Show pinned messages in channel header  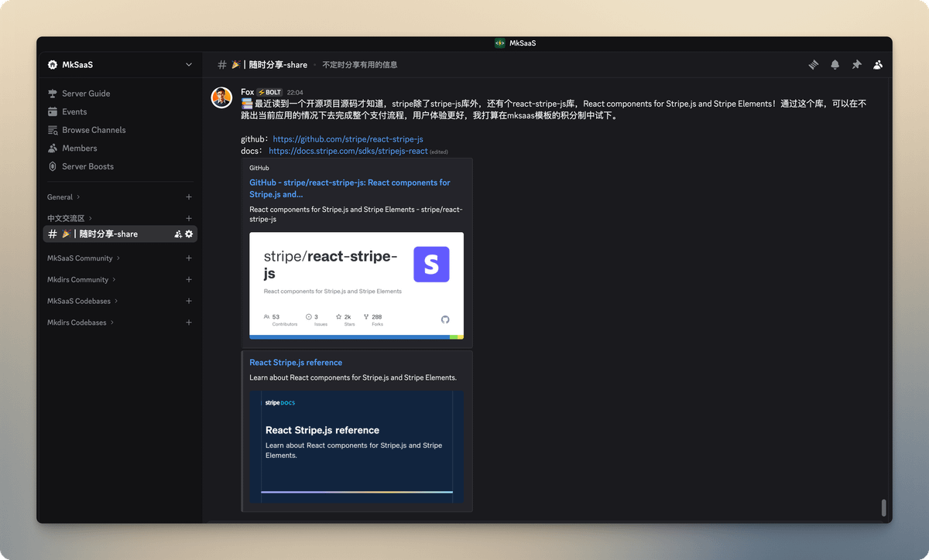[856, 65]
